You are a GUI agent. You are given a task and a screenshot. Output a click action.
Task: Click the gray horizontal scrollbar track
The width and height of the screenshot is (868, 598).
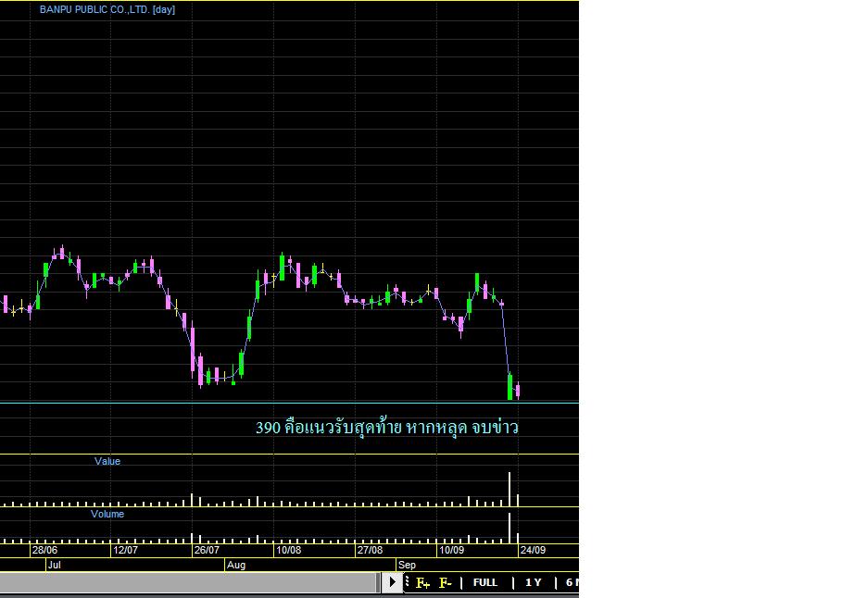185,582
